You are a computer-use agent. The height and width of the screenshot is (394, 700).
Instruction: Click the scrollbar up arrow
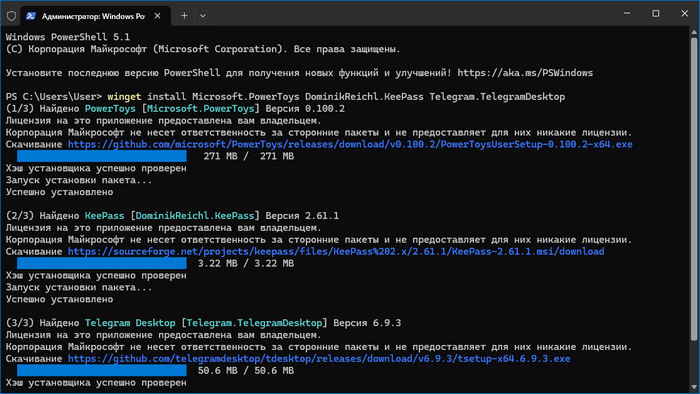(x=694, y=32)
